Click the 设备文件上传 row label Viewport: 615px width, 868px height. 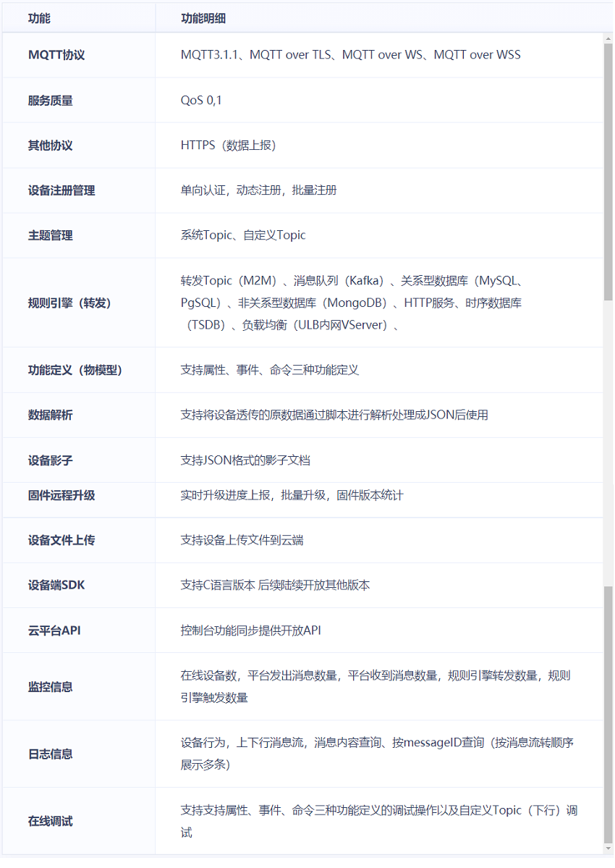(x=61, y=540)
